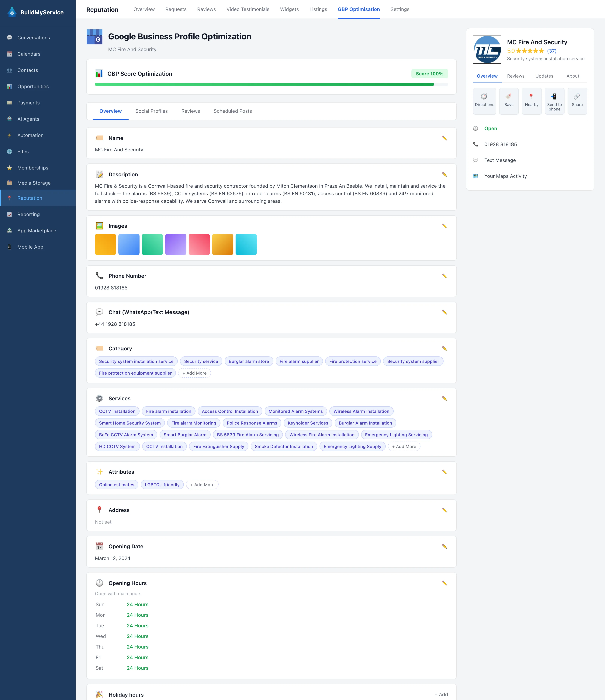
Task: Switch to the Scheduled Posts tab
Action: (x=233, y=111)
